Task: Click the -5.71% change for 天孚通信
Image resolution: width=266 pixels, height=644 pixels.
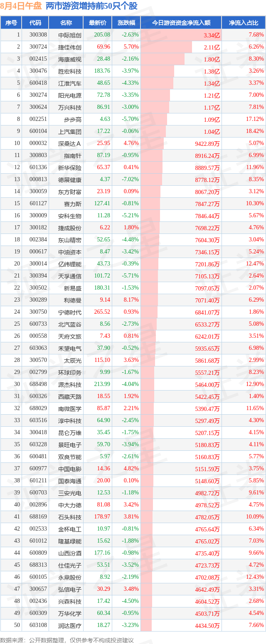Action: click(130, 276)
